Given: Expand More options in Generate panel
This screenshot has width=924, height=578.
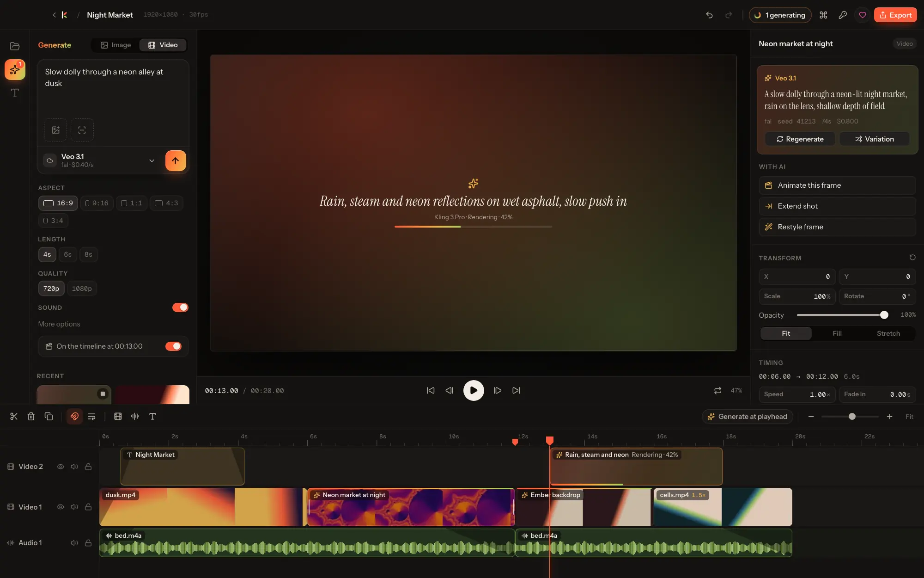Looking at the screenshot, I should (x=59, y=324).
